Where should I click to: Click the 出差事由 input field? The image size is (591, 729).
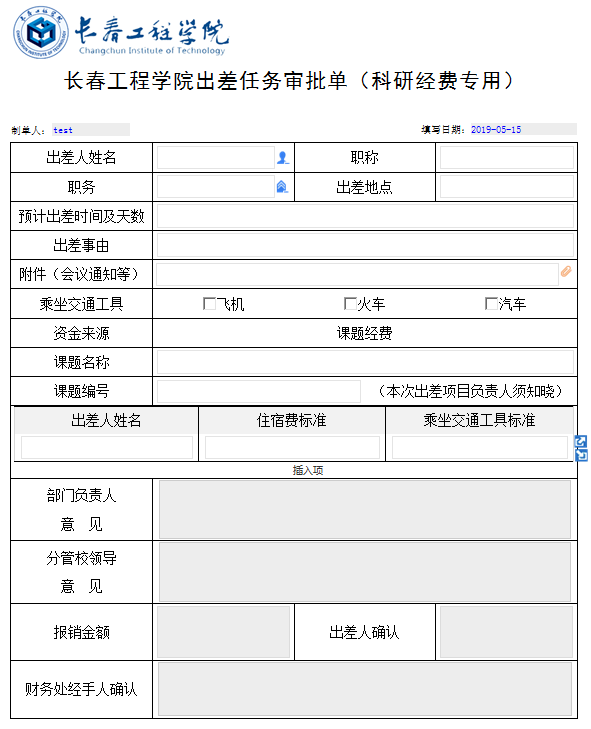coord(365,245)
